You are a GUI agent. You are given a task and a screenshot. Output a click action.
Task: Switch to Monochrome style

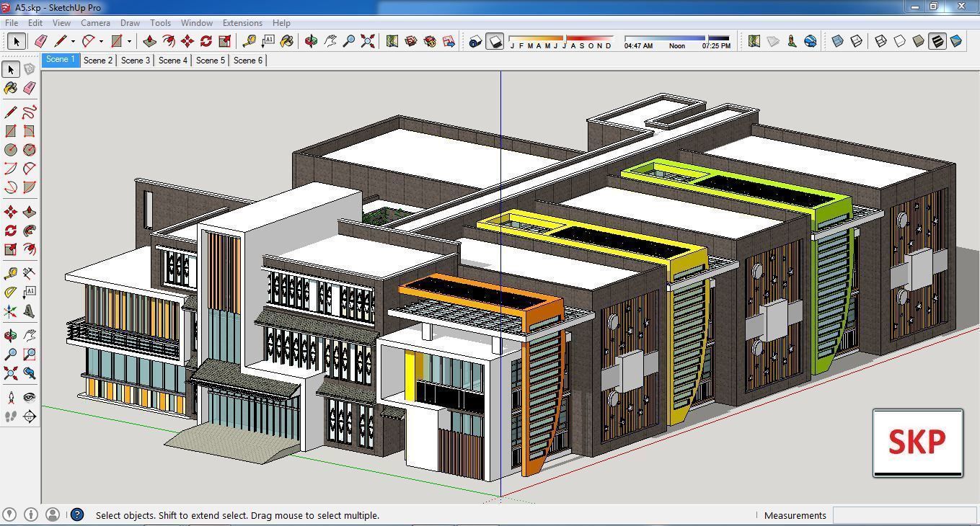click(956, 41)
